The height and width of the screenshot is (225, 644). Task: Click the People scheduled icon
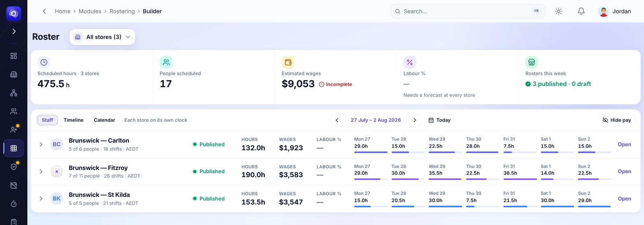click(x=166, y=62)
